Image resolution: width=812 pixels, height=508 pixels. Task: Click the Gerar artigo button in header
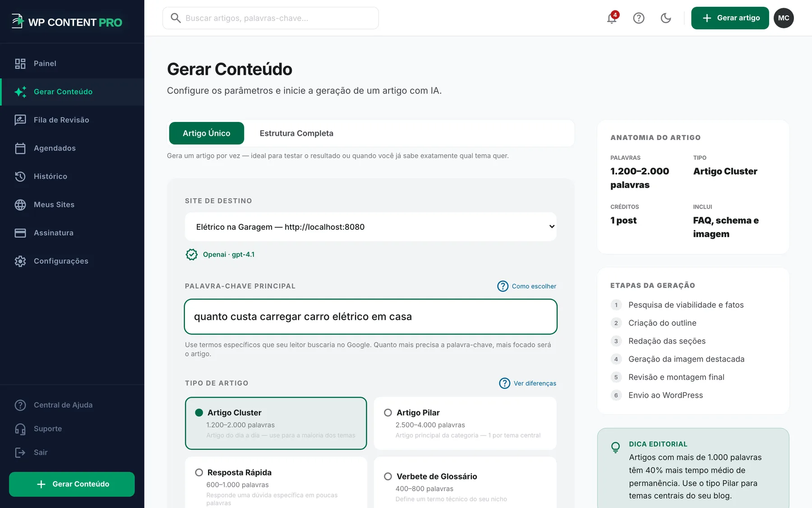coord(730,18)
